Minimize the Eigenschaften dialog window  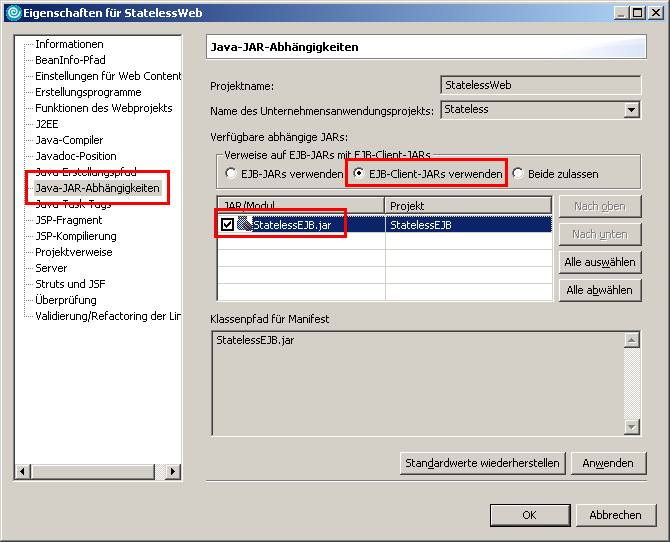pos(621,13)
